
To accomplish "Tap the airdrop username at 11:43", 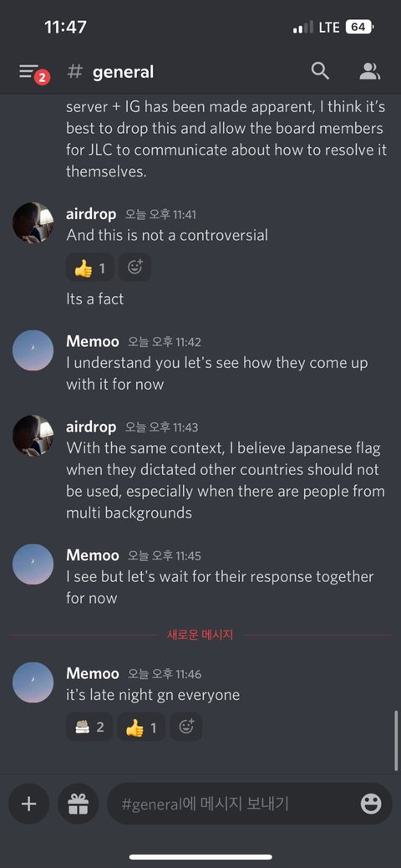I will 91,426.
